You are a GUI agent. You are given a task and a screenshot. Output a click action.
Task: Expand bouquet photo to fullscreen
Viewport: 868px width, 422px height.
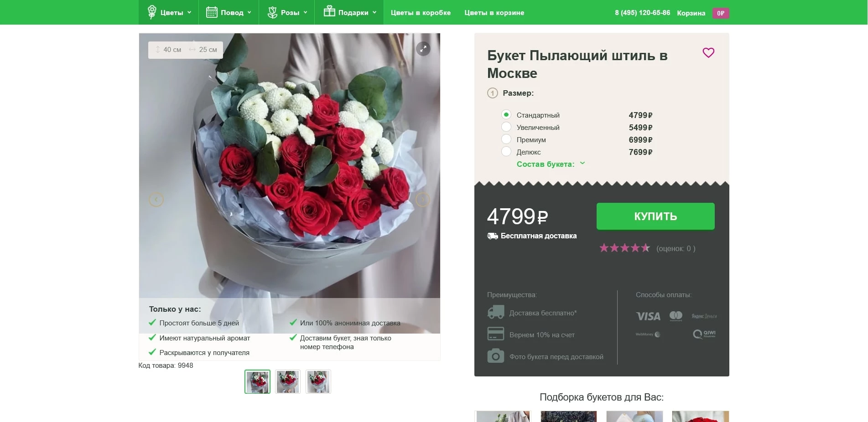click(423, 49)
